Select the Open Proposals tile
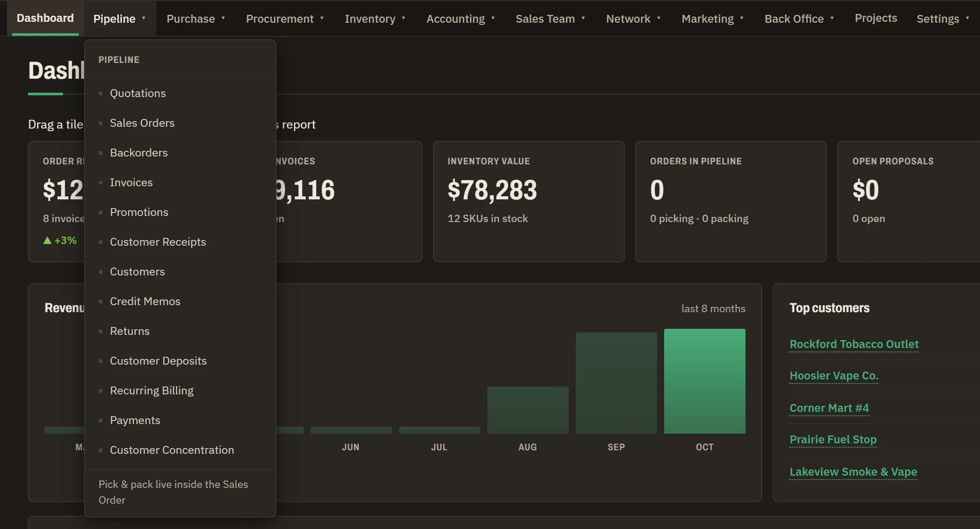This screenshot has height=529, width=980. point(909,202)
